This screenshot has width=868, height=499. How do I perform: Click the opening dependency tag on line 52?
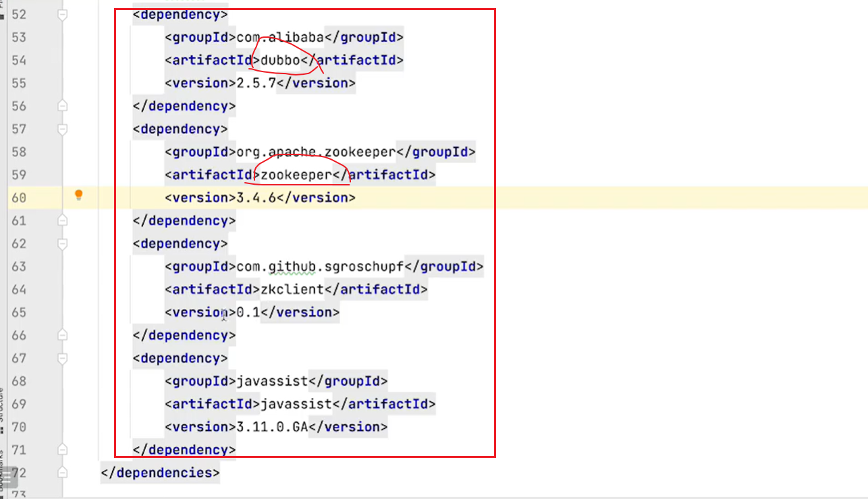point(180,14)
